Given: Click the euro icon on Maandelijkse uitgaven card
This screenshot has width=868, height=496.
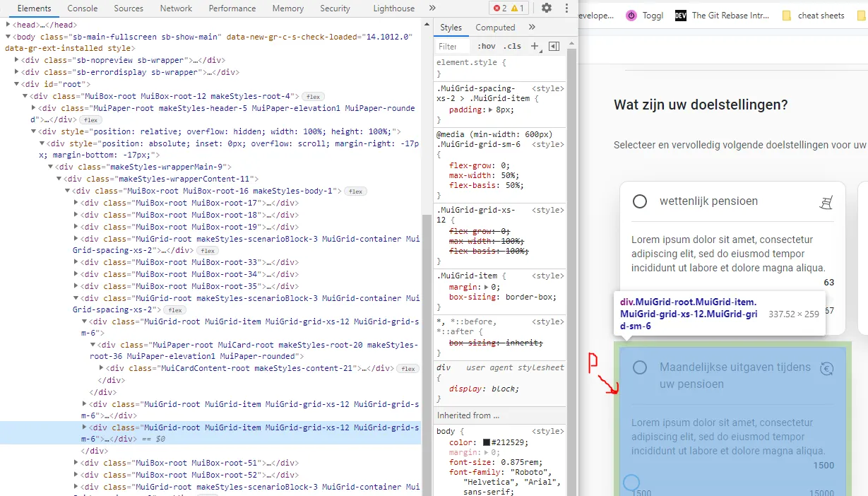Looking at the screenshot, I should tap(826, 368).
